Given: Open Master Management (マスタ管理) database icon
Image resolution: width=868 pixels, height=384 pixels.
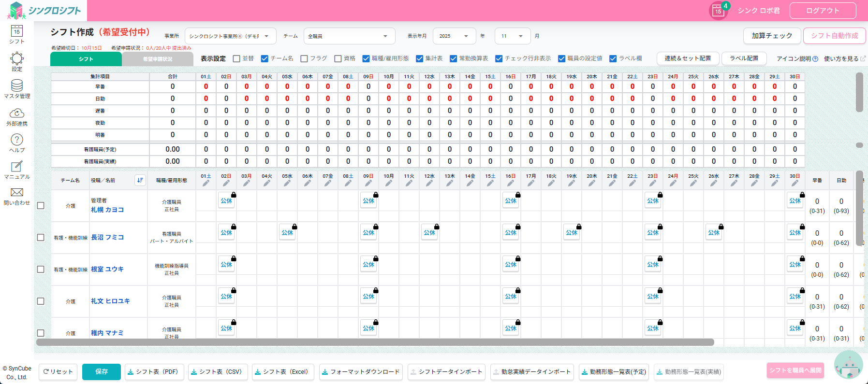Looking at the screenshot, I should coord(17,87).
